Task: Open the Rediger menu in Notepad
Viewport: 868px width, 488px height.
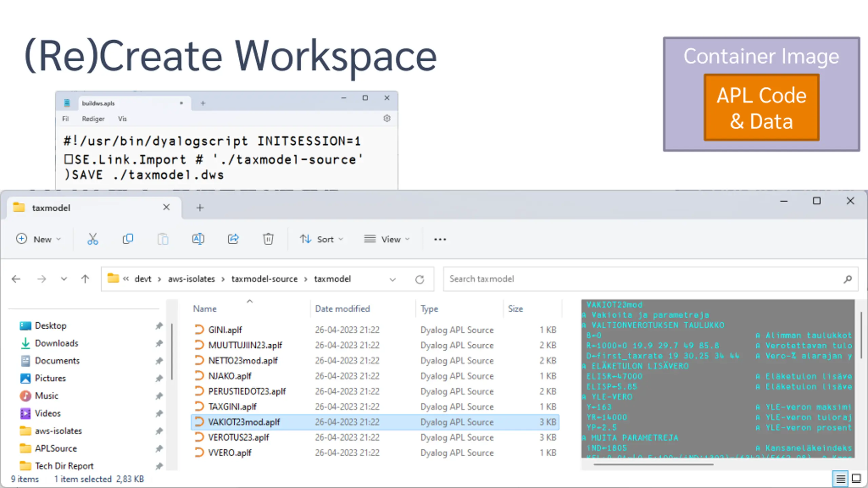Action: click(x=93, y=119)
